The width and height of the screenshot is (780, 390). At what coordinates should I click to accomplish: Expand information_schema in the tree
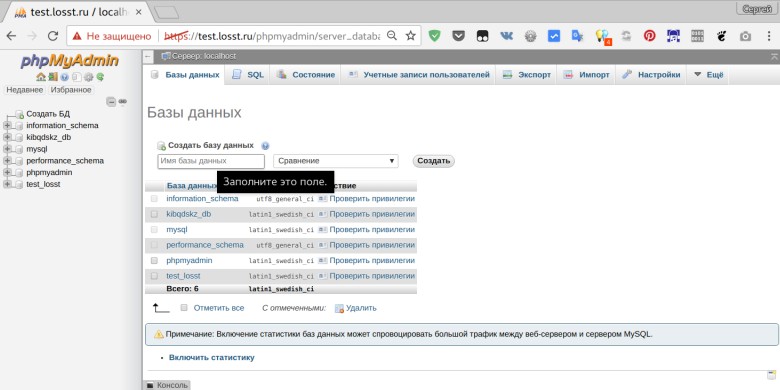(7, 126)
